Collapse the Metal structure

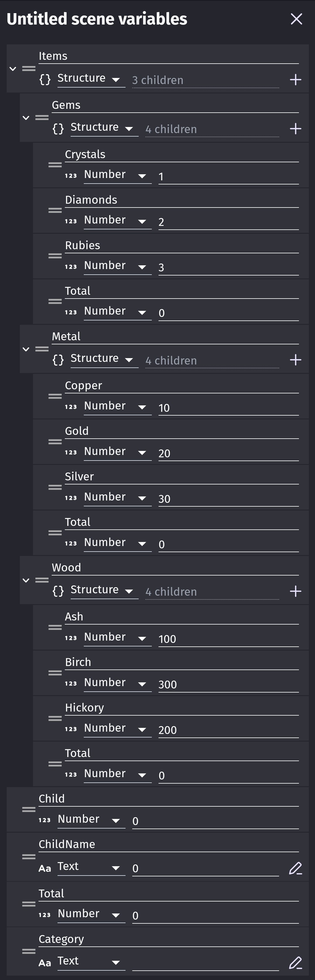point(26,349)
